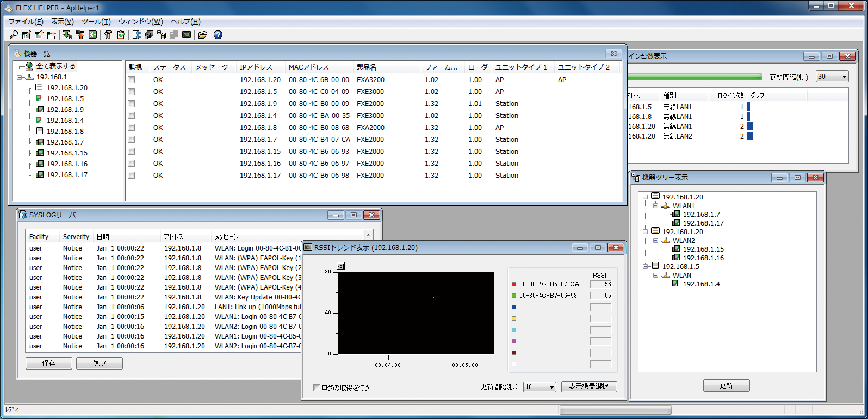Click 表示機器選択 button

click(x=589, y=386)
